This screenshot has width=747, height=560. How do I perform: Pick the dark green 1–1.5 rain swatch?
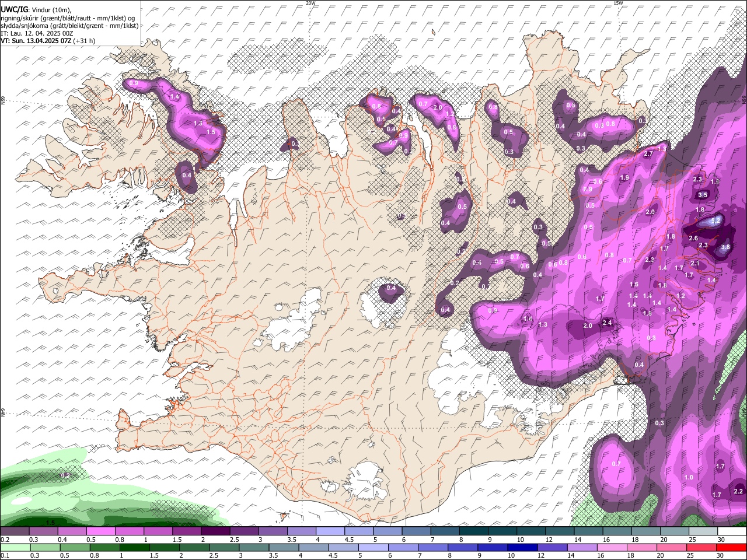pos(134,547)
